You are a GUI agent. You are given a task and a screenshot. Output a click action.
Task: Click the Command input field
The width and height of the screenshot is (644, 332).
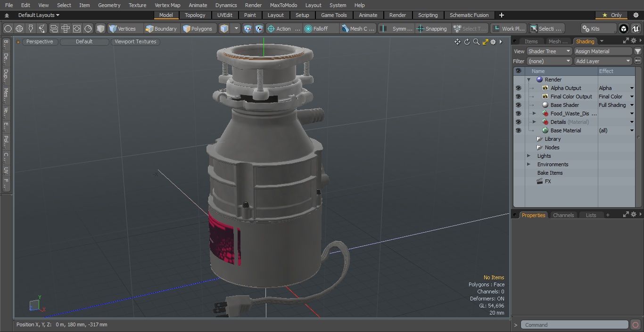[575, 325]
